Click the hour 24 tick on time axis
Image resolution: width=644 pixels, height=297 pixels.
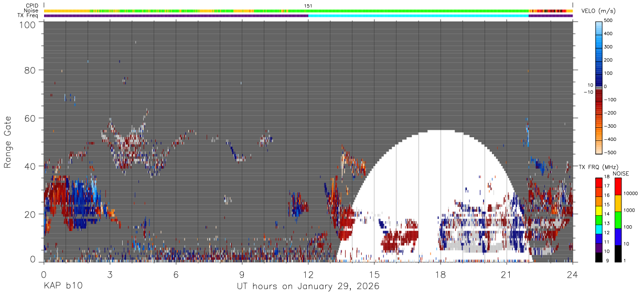(572, 274)
